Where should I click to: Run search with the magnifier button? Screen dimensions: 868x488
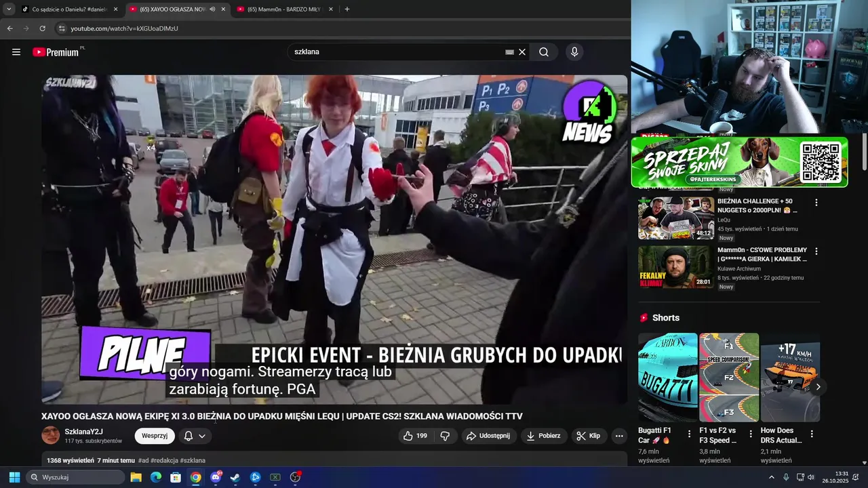pos(544,52)
